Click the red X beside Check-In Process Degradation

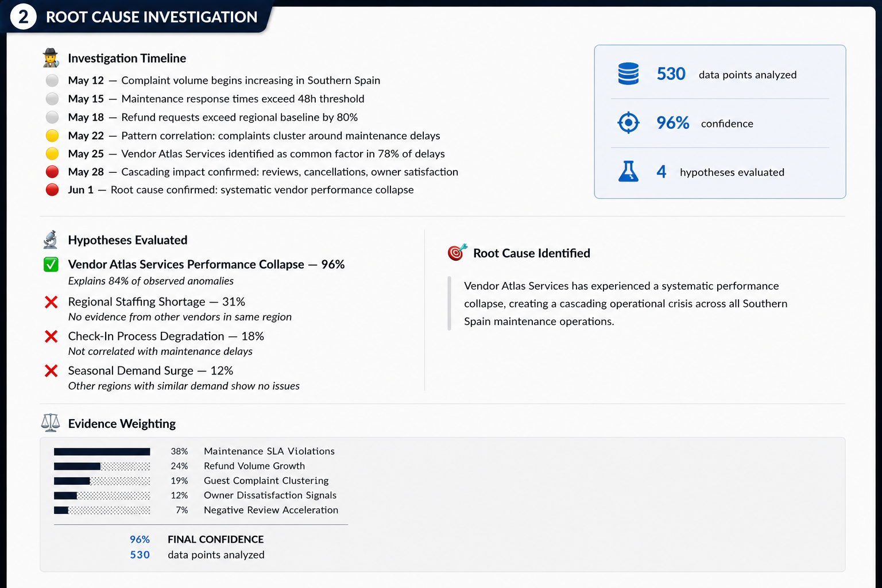[51, 336]
